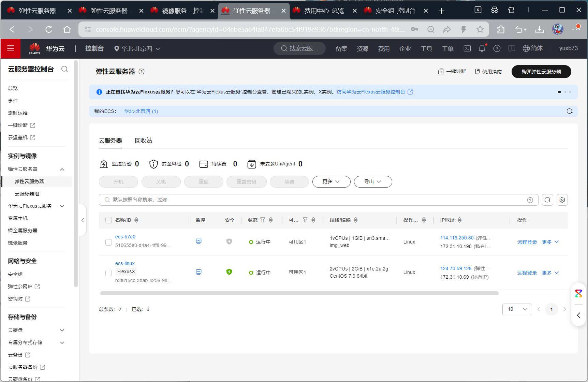The width and height of the screenshot is (588, 382).
Task: Sort by 名称/ID column arrows
Action: (x=136, y=220)
